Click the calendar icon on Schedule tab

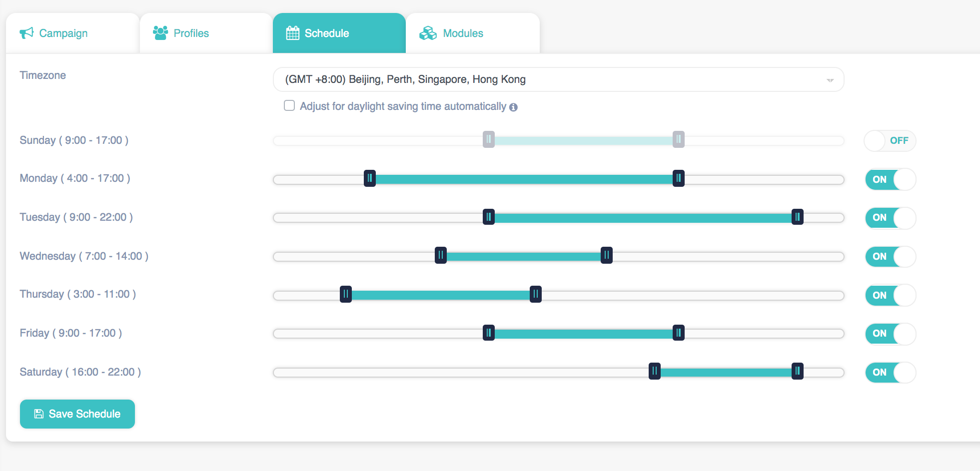(292, 33)
